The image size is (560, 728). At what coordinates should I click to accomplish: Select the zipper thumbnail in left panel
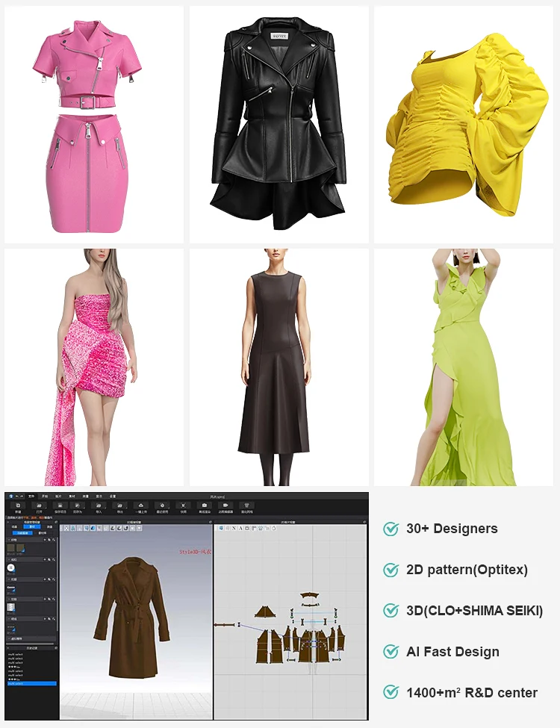(10, 607)
